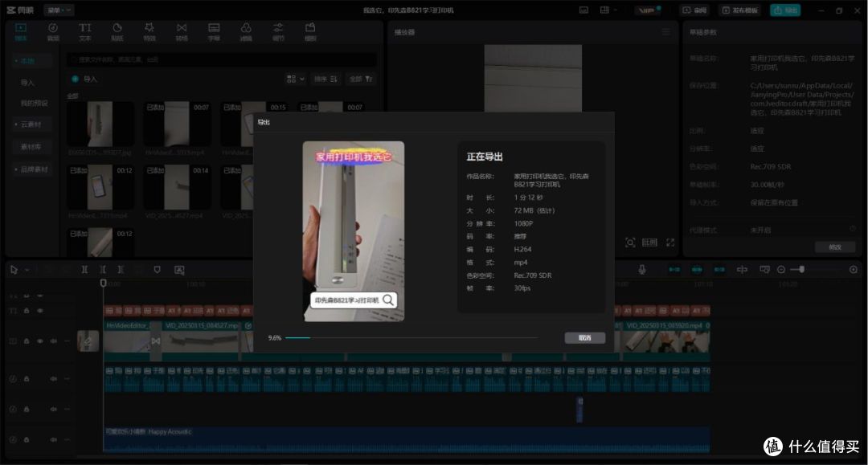Click the delete-left trim tool
The image size is (868, 465).
(103, 270)
